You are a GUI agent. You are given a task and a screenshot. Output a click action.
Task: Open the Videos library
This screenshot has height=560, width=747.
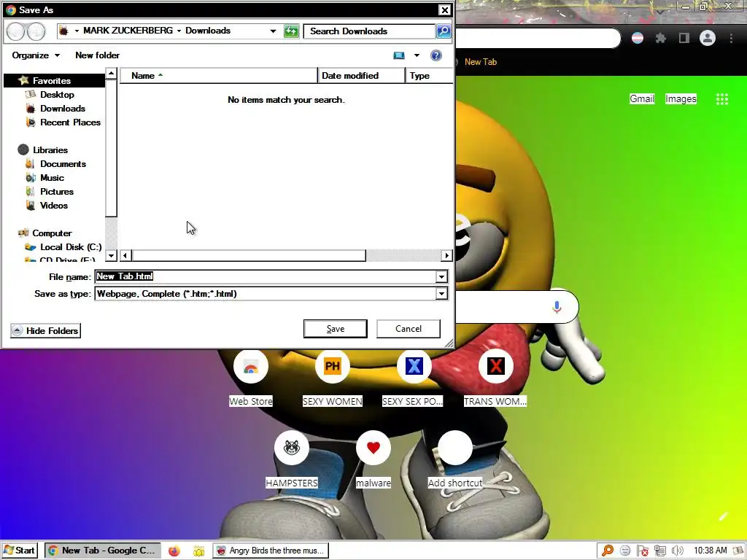pyautogui.click(x=54, y=205)
